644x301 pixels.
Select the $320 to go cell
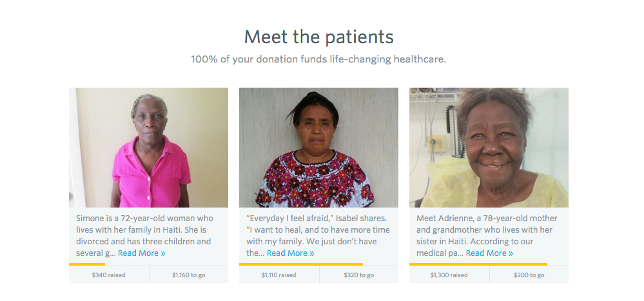coord(358,275)
